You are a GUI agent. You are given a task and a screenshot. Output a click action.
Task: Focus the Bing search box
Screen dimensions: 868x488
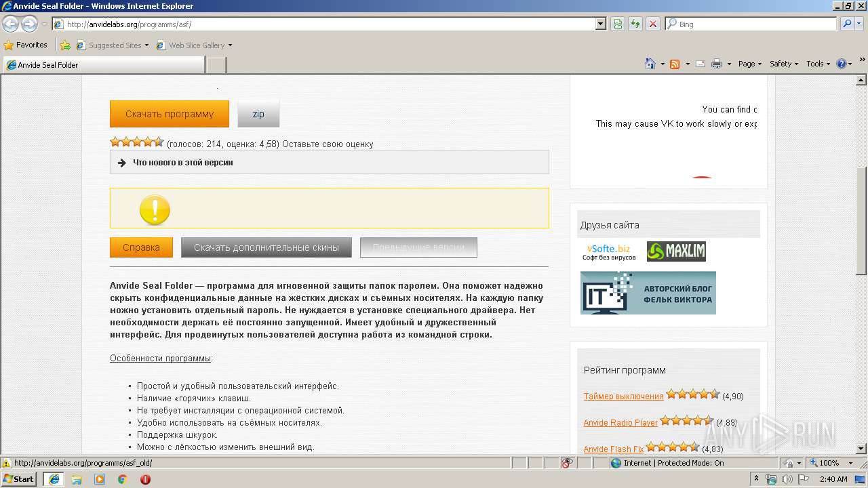tap(751, 24)
